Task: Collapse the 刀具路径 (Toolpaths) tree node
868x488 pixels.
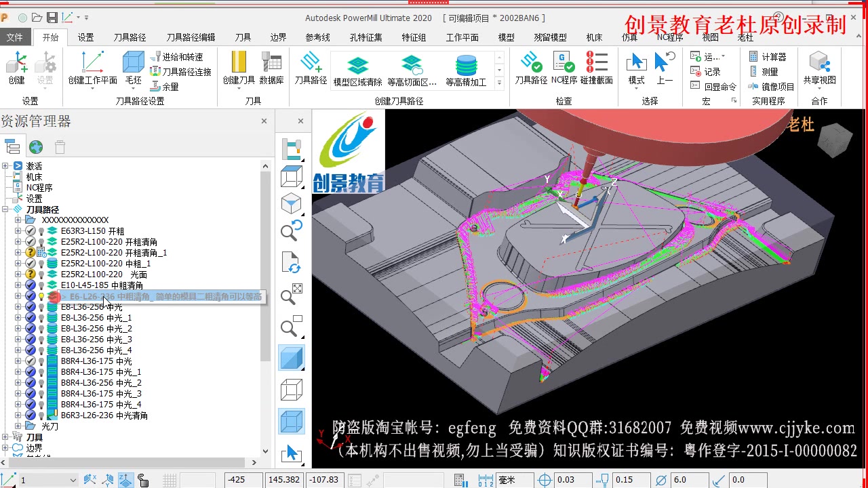Action: point(5,209)
